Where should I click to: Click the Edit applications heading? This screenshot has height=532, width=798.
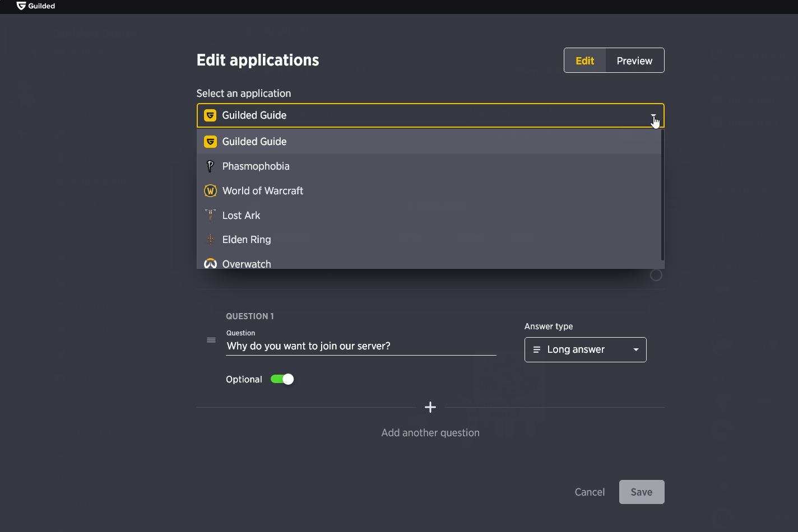click(x=258, y=60)
